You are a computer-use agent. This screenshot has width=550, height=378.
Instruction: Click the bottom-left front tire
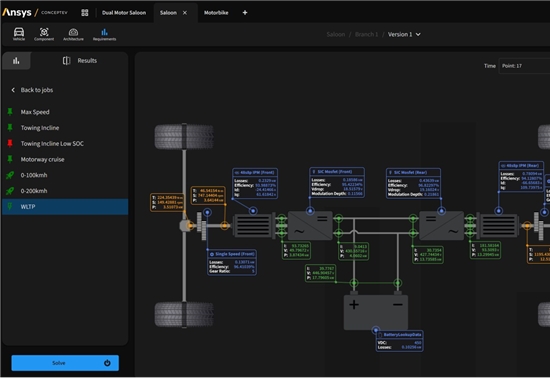coord(184,315)
